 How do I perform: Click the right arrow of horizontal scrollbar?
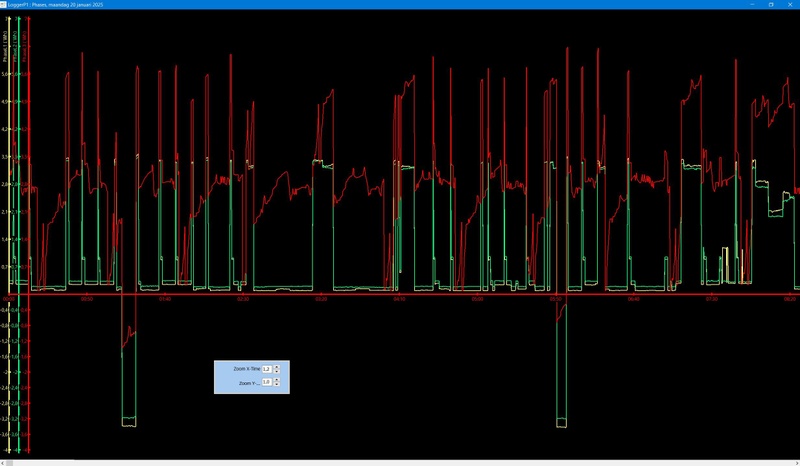click(x=796, y=463)
